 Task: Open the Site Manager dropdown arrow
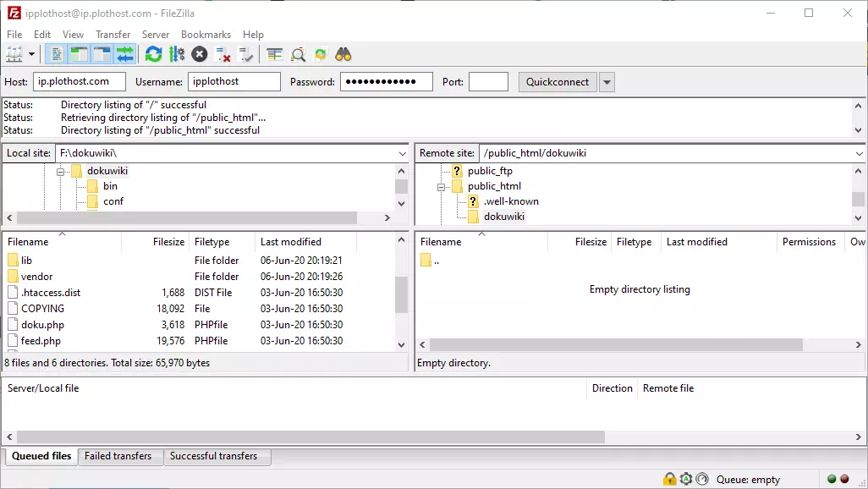(x=31, y=54)
